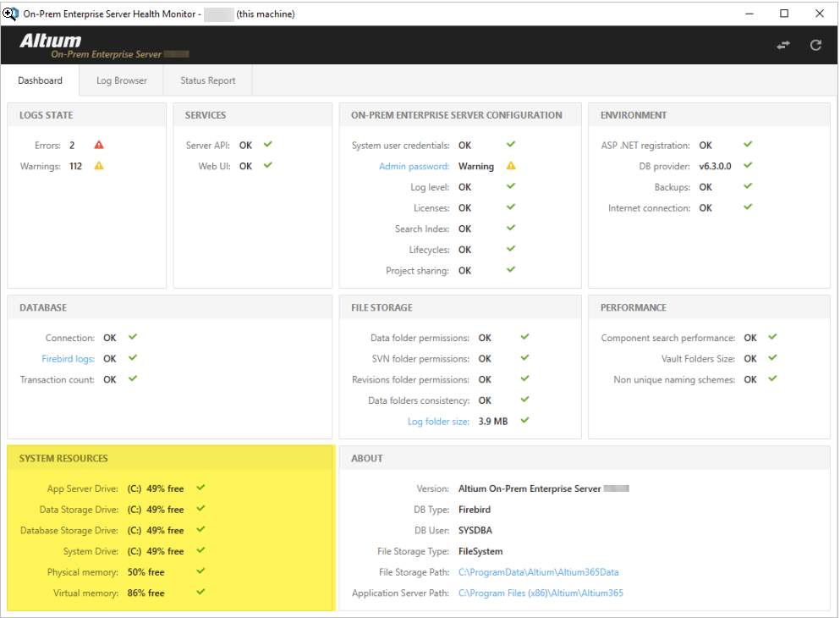Click the SYSTEM RESOURCES panel heading
Image resolution: width=840 pixels, height=618 pixels.
pyautogui.click(x=63, y=458)
